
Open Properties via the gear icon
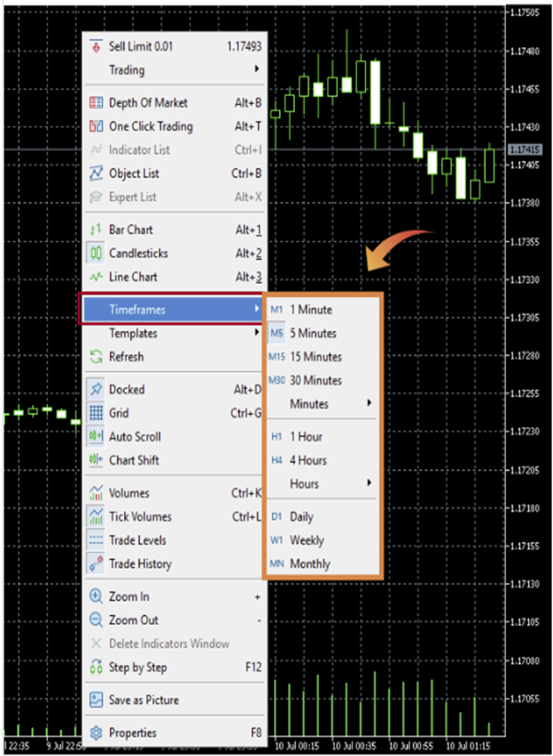97,733
